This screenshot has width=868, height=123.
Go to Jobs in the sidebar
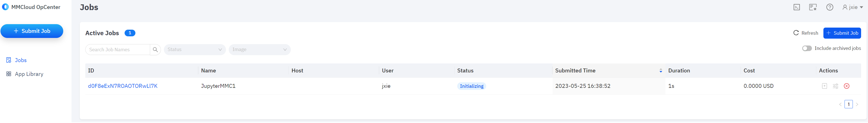coord(20,60)
